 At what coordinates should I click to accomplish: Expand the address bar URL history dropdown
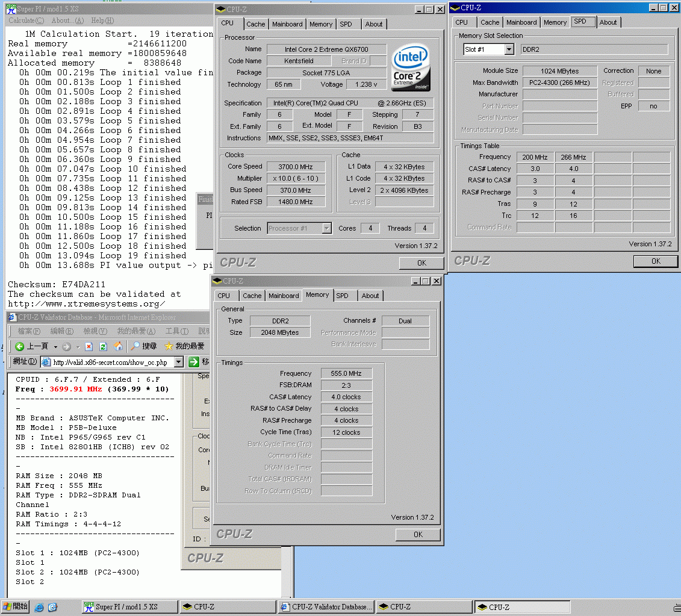(178, 362)
